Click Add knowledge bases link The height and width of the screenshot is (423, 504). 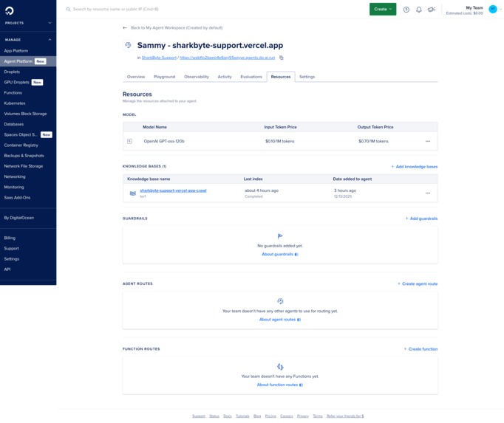tap(415, 167)
